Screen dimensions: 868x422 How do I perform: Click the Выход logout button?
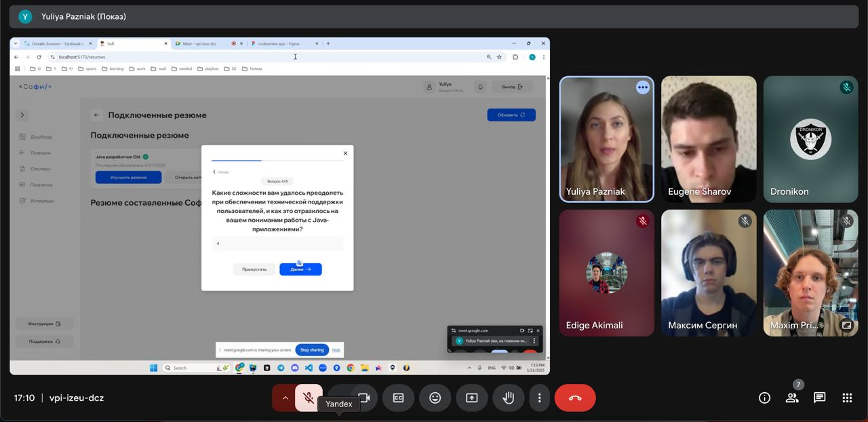pyautogui.click(x=513, y=87)
